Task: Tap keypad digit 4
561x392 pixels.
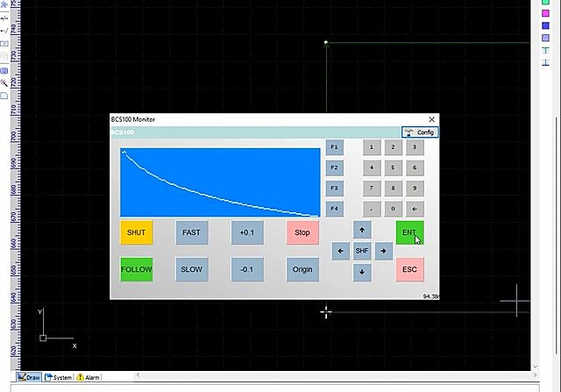Action: pos(372,167)
